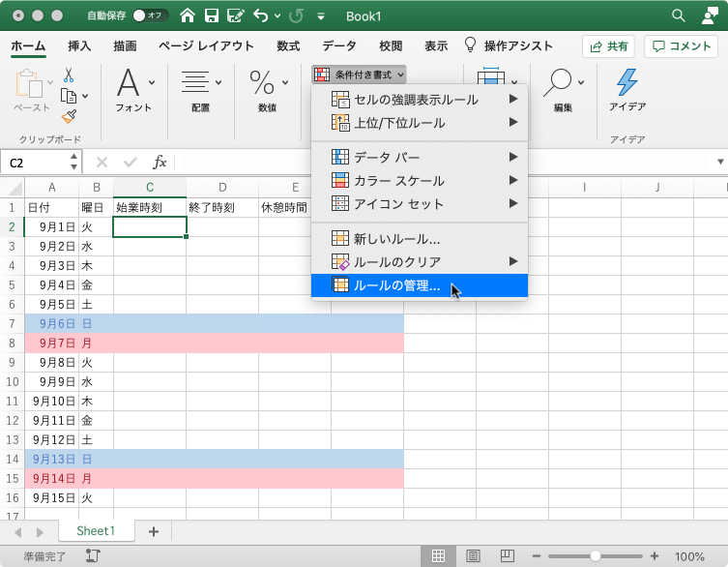Open the Alignment (配置) group
The width and height of the screenshot is (728, 567).
click(x=201, y=91)
